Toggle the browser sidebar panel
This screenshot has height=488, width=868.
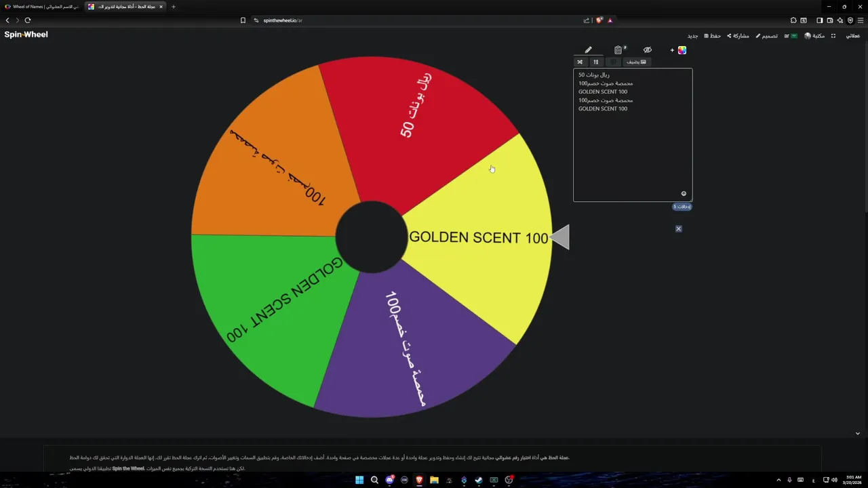819,20
